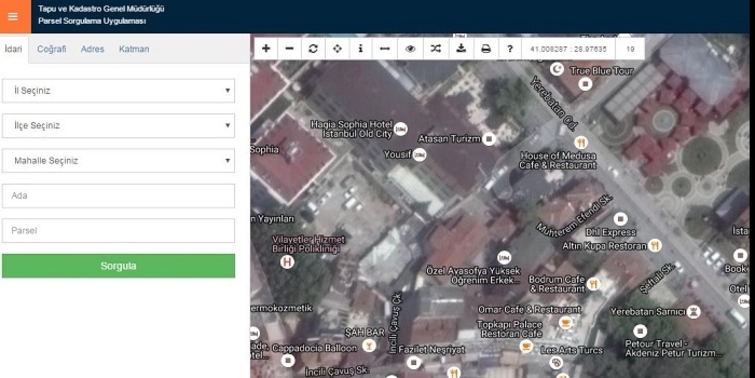Click the Les Arts Turcs palette marker
The height and width of the screenshot is (378, 755).
(556, 363)
